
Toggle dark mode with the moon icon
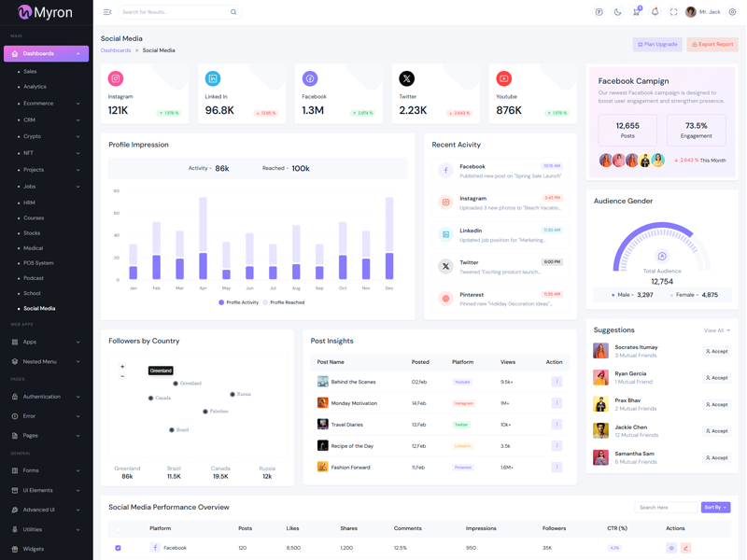coord(617,12)
